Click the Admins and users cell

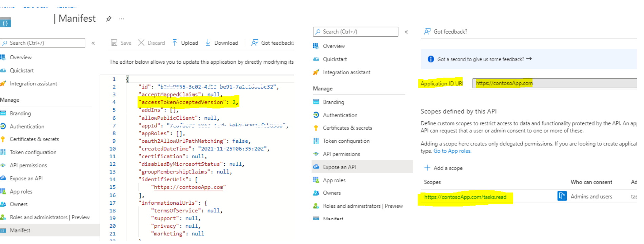591,197
